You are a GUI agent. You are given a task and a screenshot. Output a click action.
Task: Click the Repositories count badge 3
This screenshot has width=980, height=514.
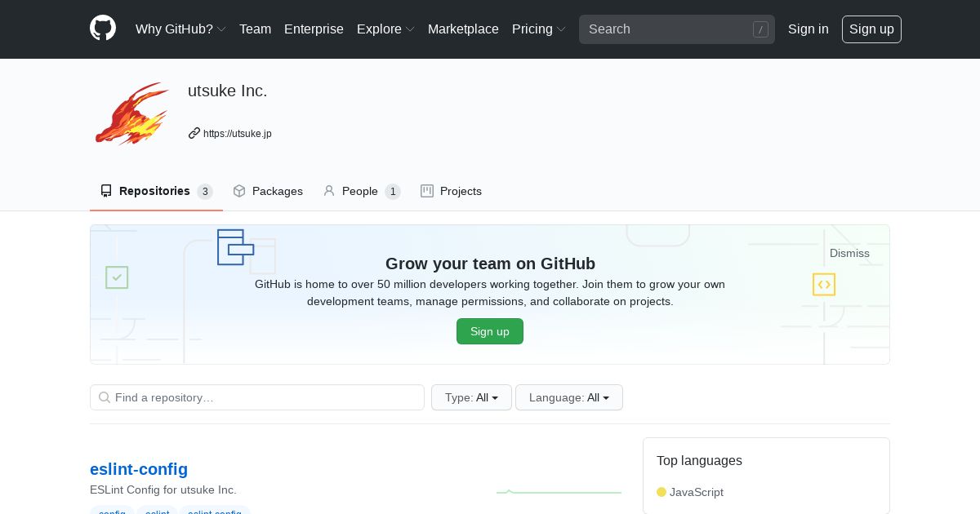pyautogui.click(x=205, y=192)
